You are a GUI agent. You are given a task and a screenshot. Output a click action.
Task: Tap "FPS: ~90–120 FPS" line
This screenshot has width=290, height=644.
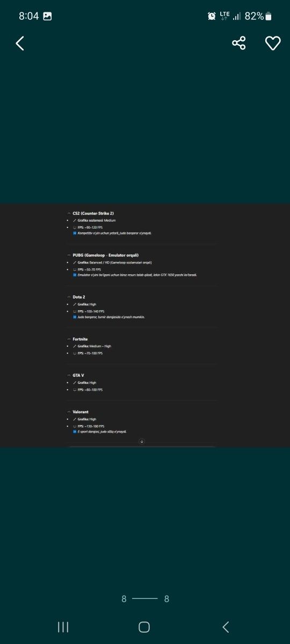click(x=90, y=227)
